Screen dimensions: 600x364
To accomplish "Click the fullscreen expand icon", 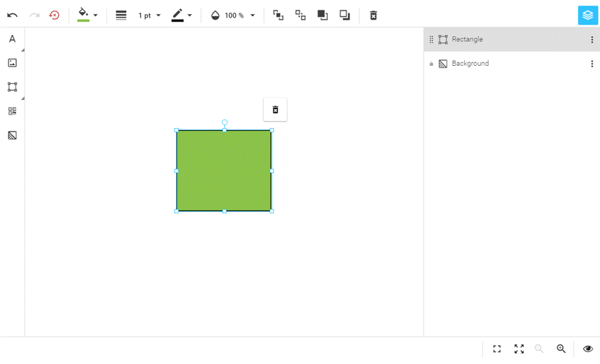I will (x=519, y=349).
